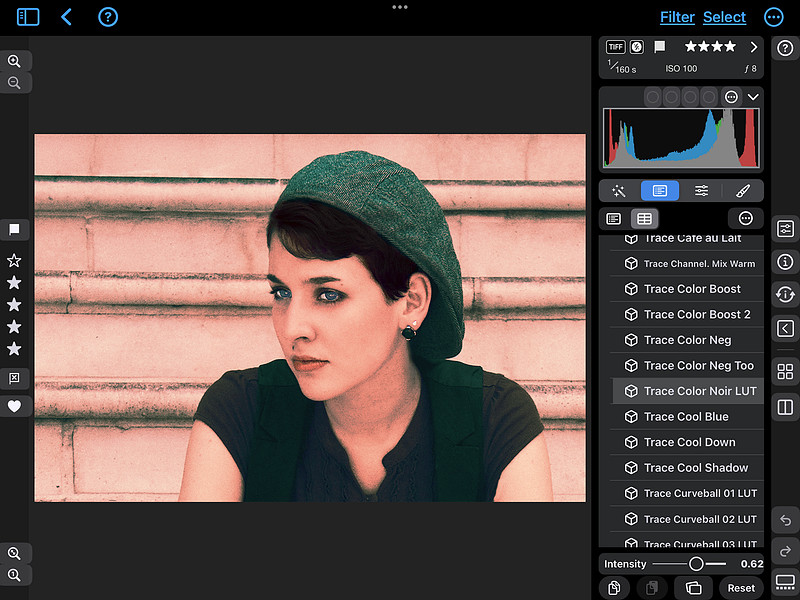This screenshot has width=800, height=600.
Task: Switch to grid thumbnails view icon
Action: (x=785, y=371)
